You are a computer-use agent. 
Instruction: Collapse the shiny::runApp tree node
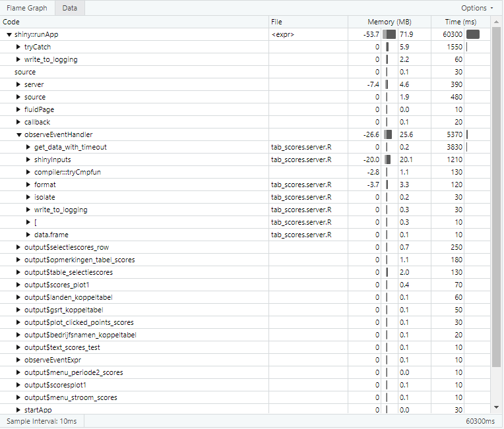tap(9, 34)
